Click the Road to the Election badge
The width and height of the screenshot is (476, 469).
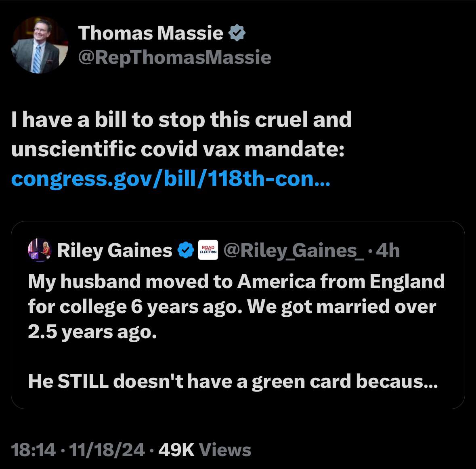click(x=208, y=250)
